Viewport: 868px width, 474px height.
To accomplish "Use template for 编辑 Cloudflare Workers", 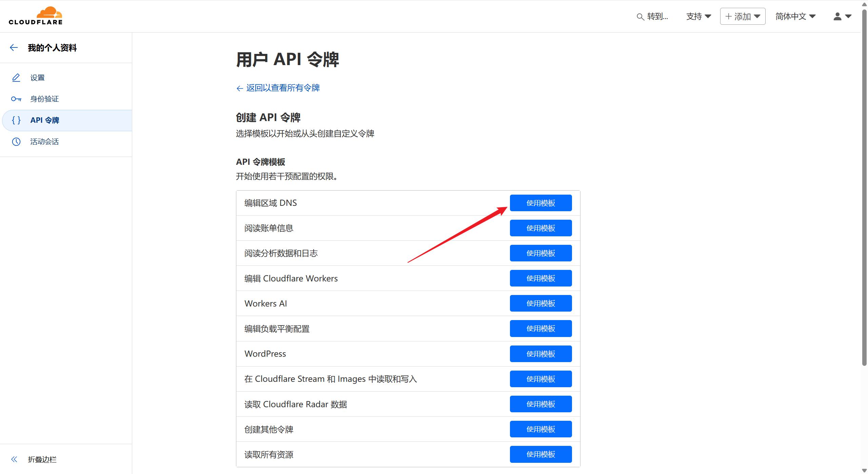I will (541, 278).
